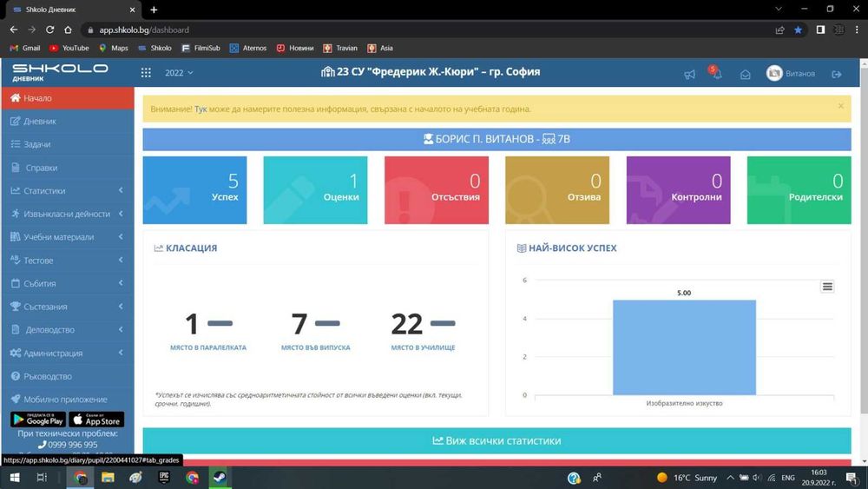The height and width of the screenshot is (489, 868).
Task: Open the messages envelope icon
Action: pos(745,74)
